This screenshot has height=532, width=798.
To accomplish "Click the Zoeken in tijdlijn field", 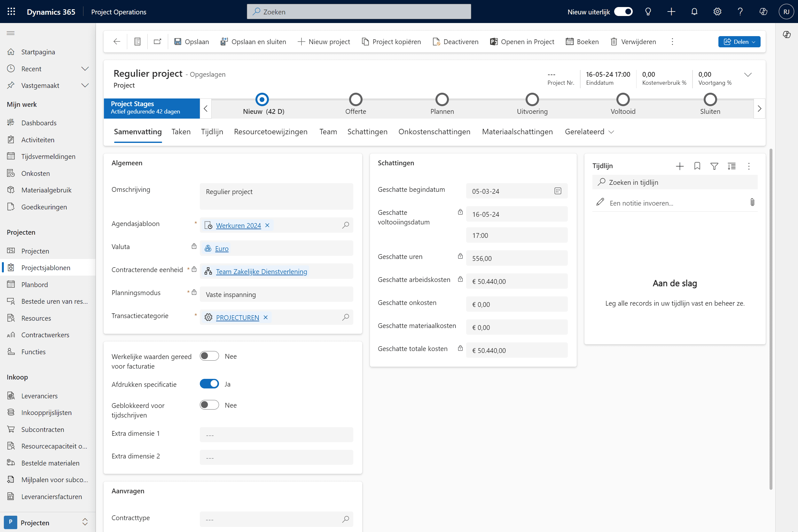I will 675,182.
